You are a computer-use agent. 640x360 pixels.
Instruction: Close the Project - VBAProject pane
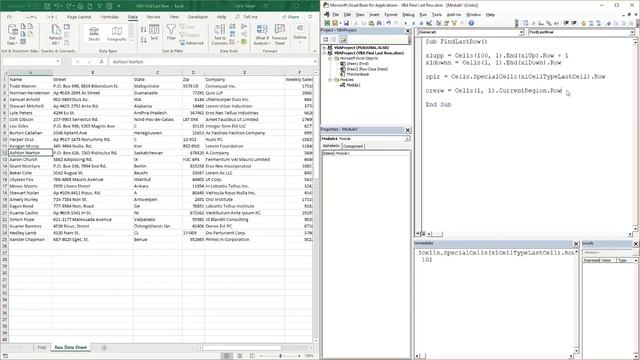pyautogui.click(x=407, y=31)
